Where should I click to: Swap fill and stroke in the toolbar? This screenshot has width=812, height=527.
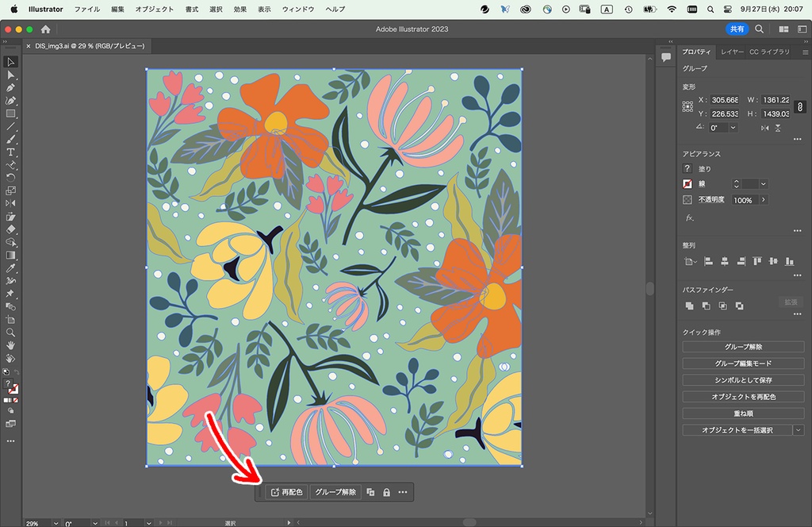click(17, 372)
